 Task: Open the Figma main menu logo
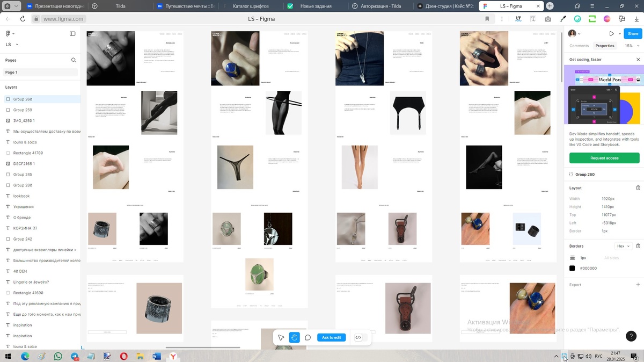pyautogui.click(x=9, y=33)
